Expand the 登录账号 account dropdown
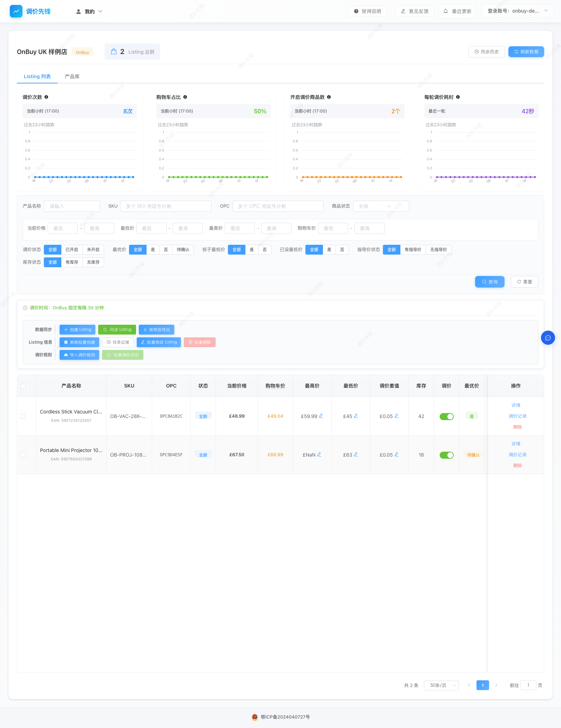The image size is (561, 728). [518, 11]
